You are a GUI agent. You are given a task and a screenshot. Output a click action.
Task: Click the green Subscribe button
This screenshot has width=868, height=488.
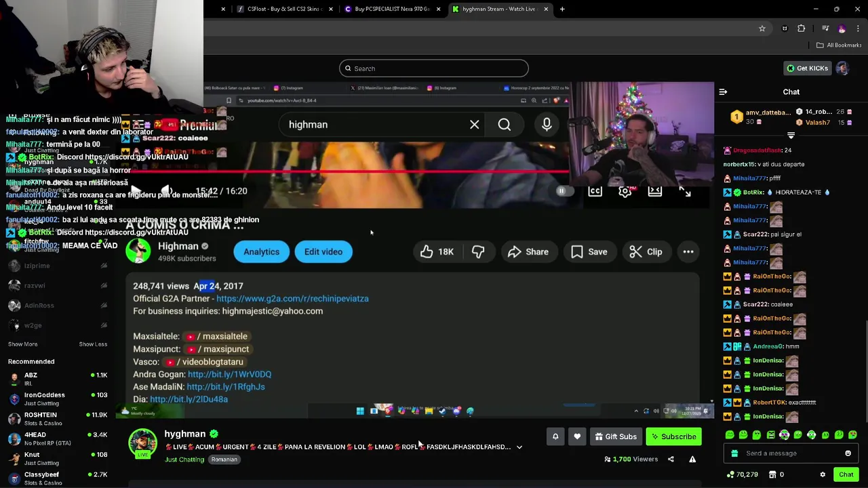click(x=674, y=436)
